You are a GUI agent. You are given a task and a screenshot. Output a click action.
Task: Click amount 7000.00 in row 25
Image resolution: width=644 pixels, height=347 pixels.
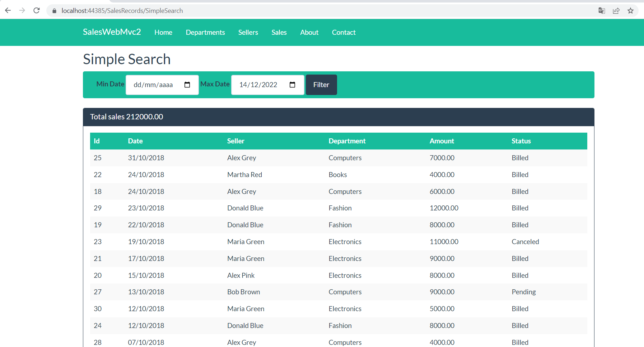point(442,158)
